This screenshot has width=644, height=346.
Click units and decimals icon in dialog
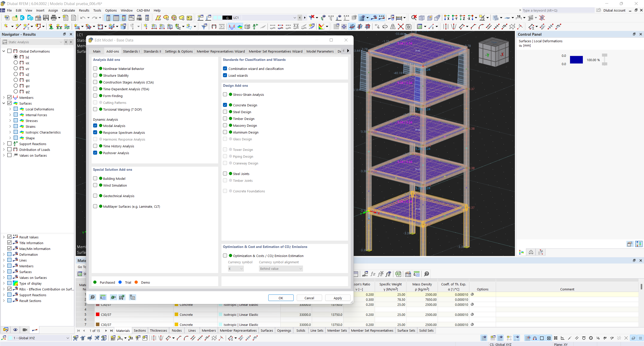click(x=103, y=297)
